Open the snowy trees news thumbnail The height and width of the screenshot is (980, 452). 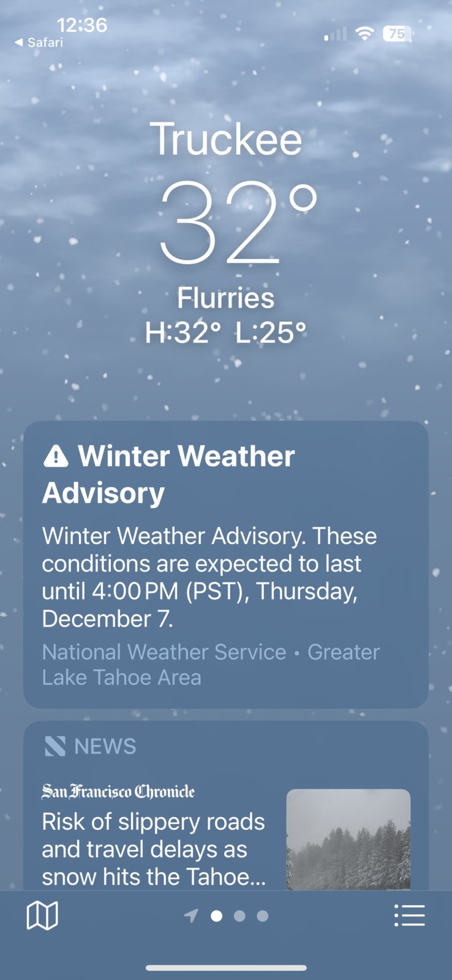coord(348,839)
